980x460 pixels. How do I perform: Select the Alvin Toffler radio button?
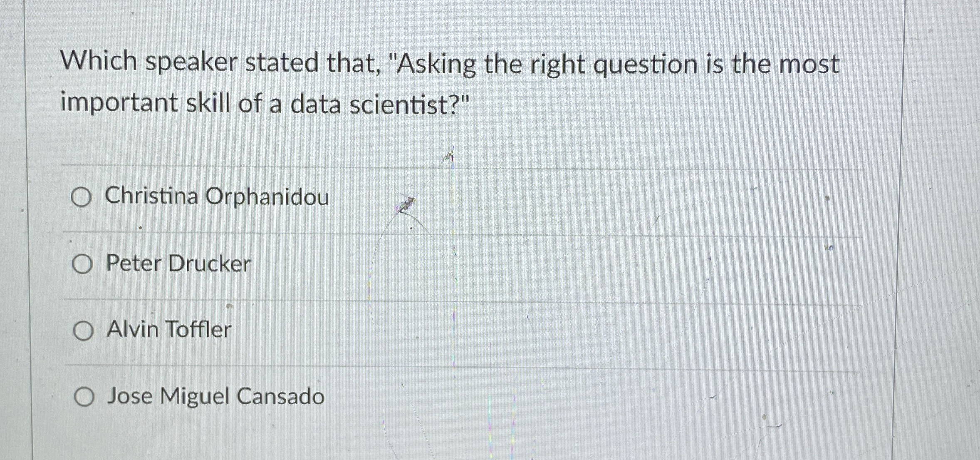click(x=83, y=330)
